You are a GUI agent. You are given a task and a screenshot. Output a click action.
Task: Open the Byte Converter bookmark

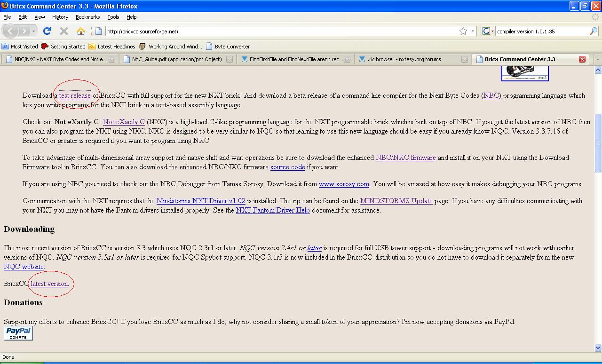tap(228, 46)
